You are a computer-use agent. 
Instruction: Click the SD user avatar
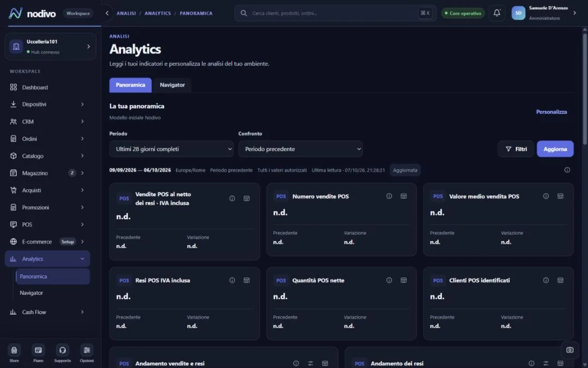tap(518, 13)
